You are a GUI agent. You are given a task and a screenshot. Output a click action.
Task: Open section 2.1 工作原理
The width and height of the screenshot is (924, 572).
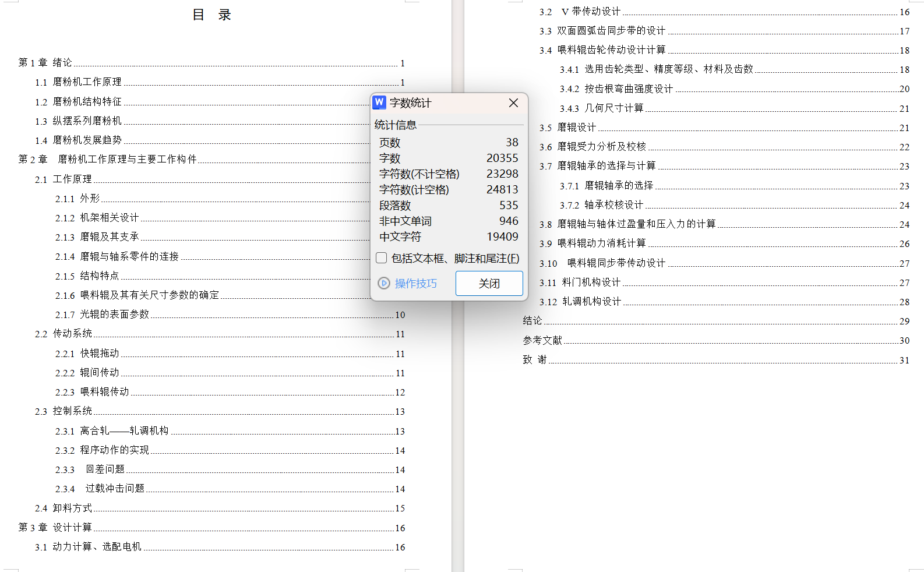(x=202, y=179)
